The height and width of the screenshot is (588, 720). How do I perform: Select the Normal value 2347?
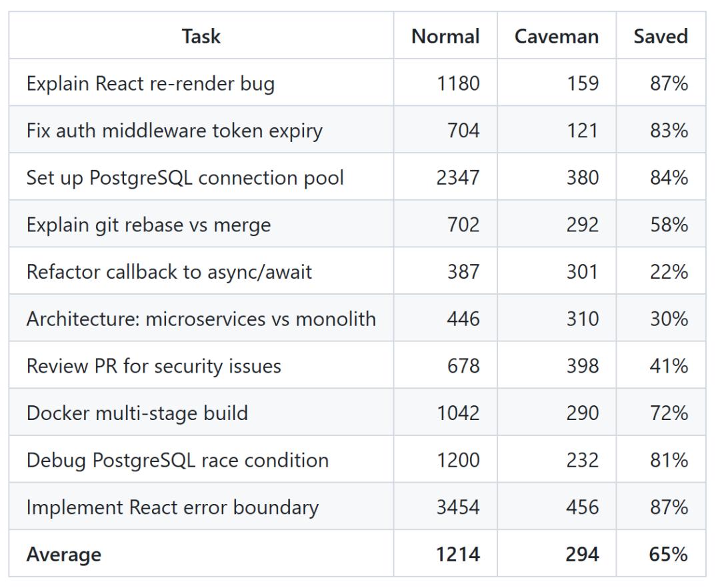(x=458, y=177)
